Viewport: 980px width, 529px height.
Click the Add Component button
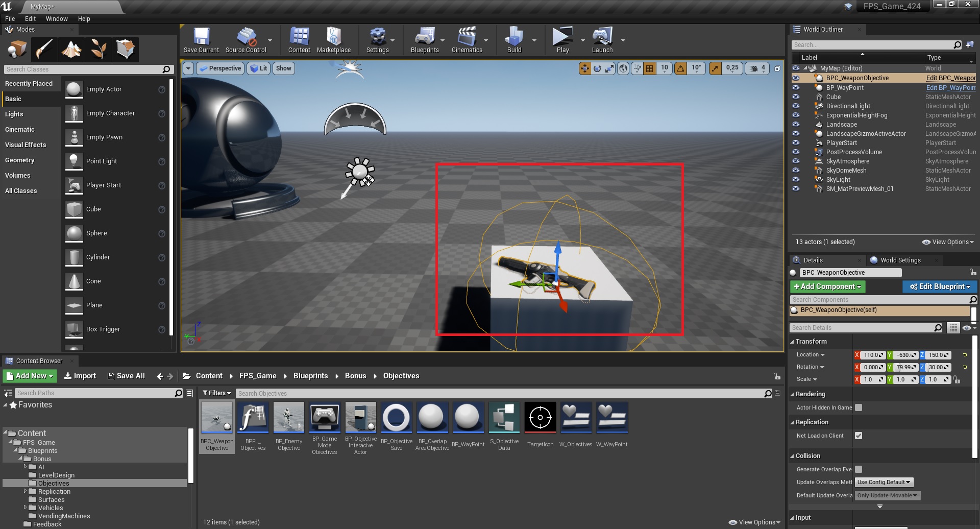[827, 286]
